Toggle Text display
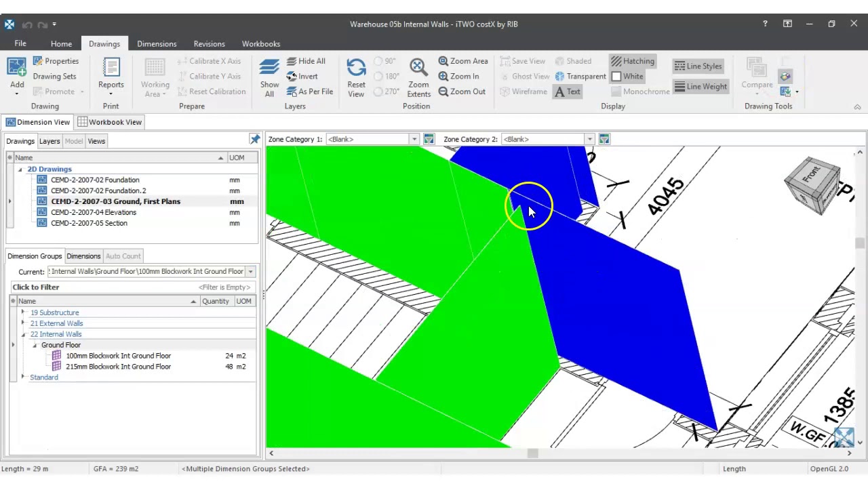 tap(568, 91)
